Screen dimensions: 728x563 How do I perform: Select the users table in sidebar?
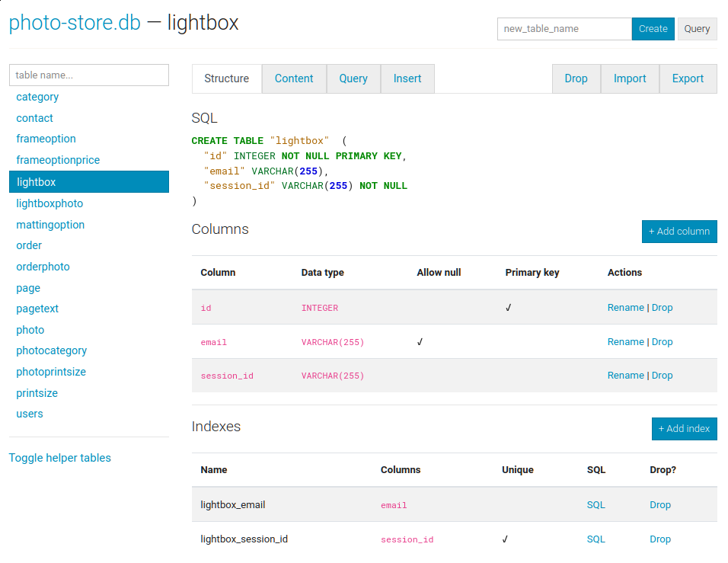(30, 414)
